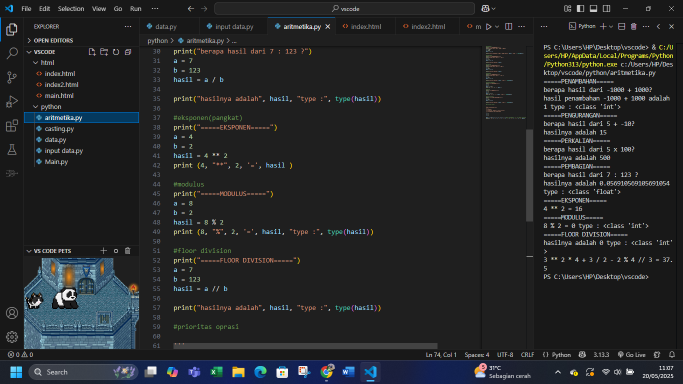
Task: Click Go Live in status bar
Action: point(632,354)
